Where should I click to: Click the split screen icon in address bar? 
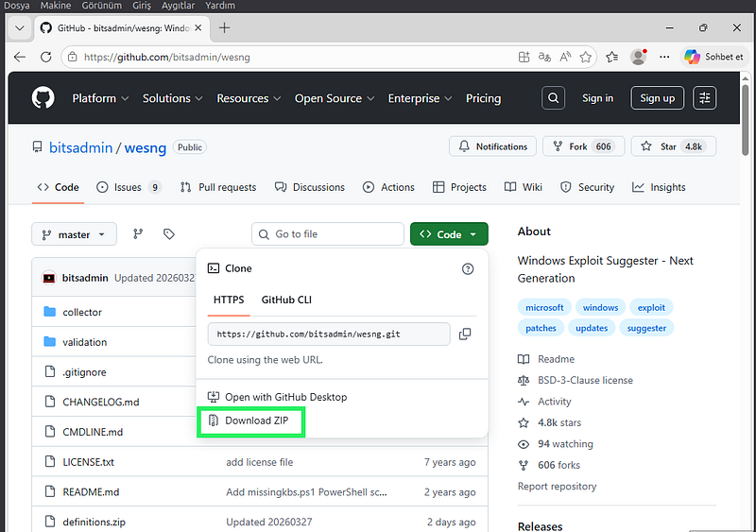[x=524, y=57]
